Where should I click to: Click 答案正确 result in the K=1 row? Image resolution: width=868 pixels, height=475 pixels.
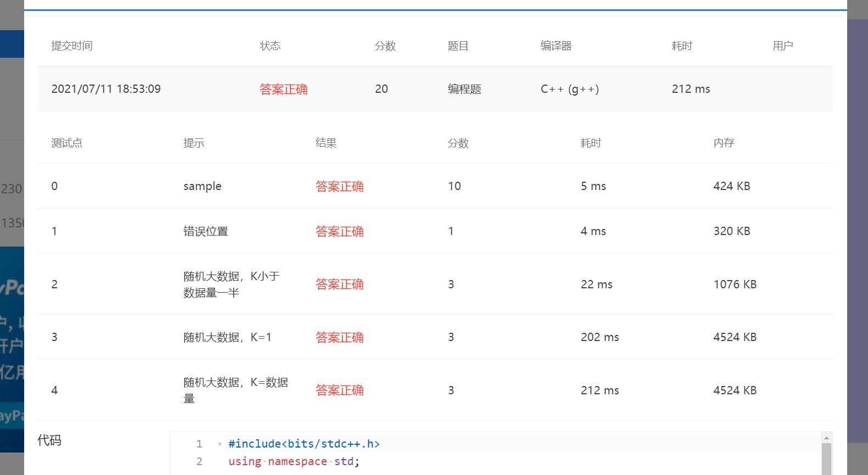(x=340, y=337)
